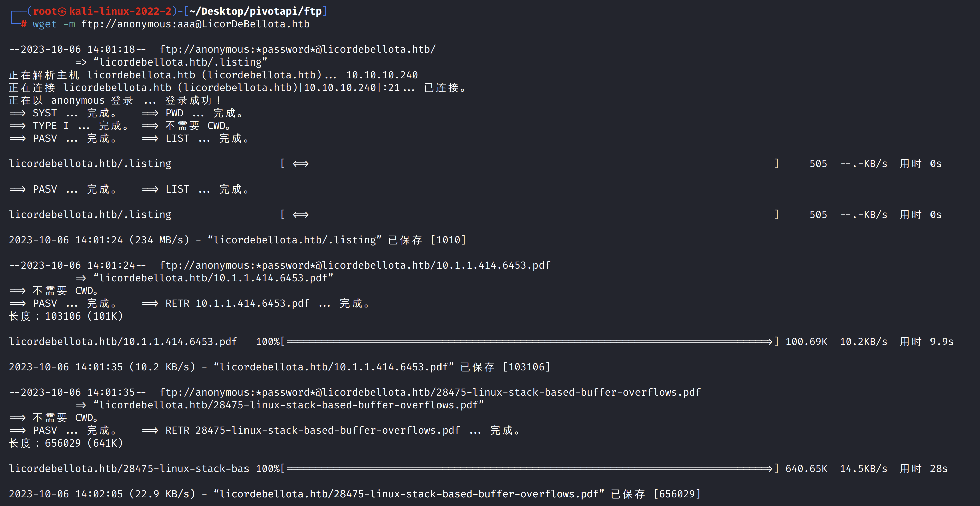The width and height of the screenshot is (980, 506).
Task: Click the arrow before TYPE I
Action: tap(17, 126)
